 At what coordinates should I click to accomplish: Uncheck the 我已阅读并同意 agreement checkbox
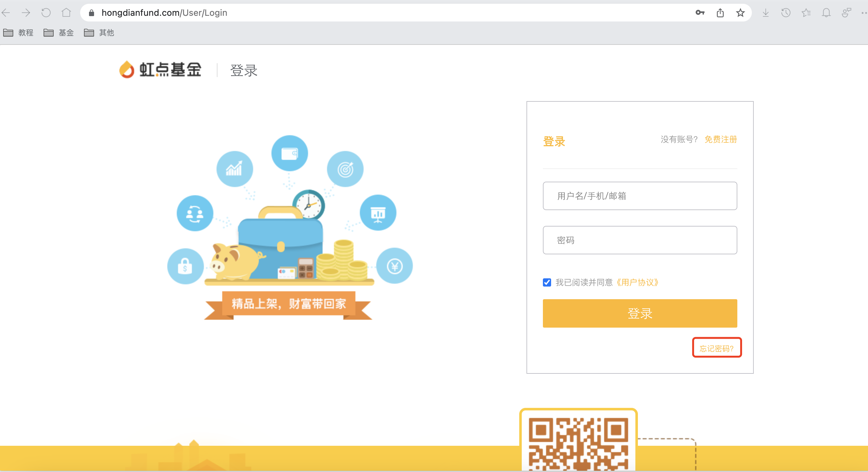pyautogui.click(x=547, y=282)
